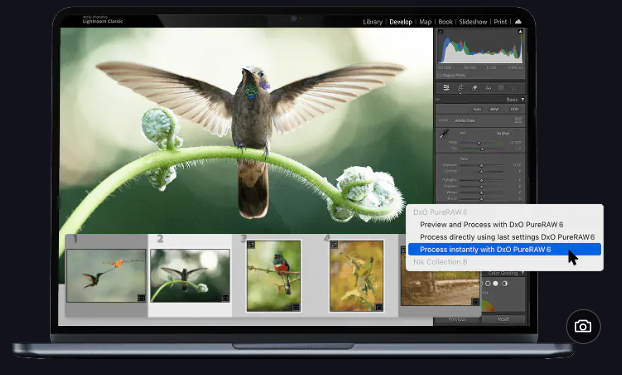The image size is (622, 375).
Task: Click the camera icon in the round button
Action: 583,326
